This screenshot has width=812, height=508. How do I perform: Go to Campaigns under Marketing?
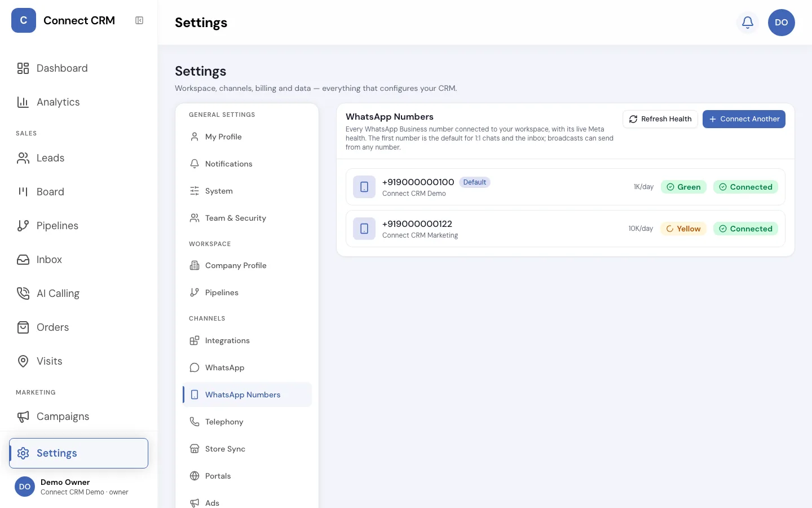pos(79,417)
